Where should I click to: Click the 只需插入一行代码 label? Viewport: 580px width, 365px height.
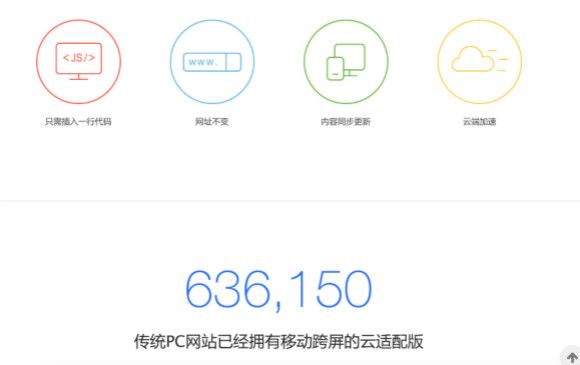78,122
